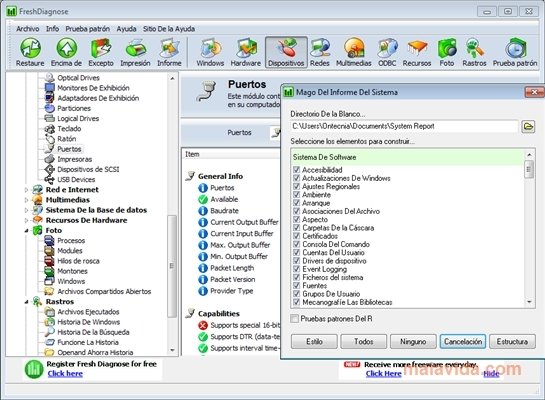Screen dimensions: 545x400
Task: Select Optical Drives in tree
Action: (x=78, y=78)
